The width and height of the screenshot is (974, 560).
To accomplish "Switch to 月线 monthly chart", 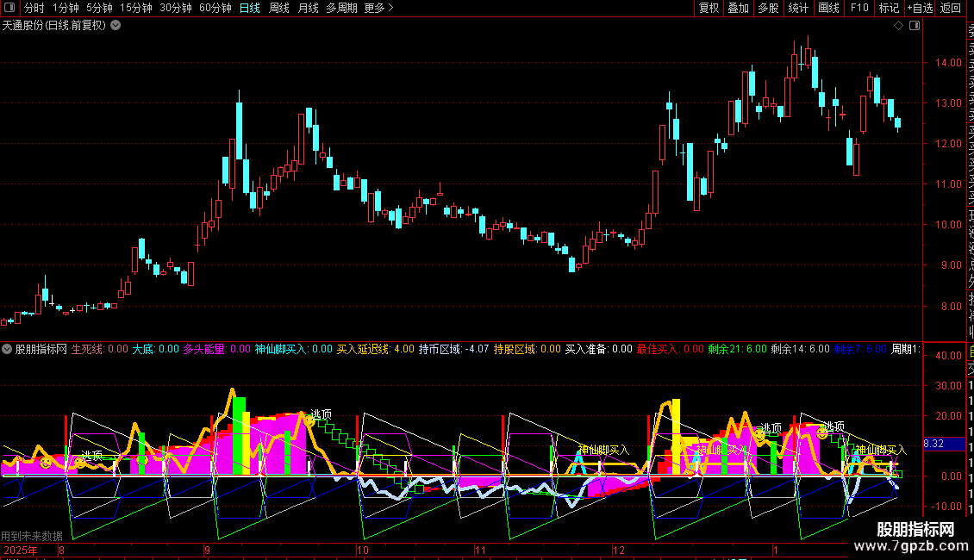I will coord(308,8).
